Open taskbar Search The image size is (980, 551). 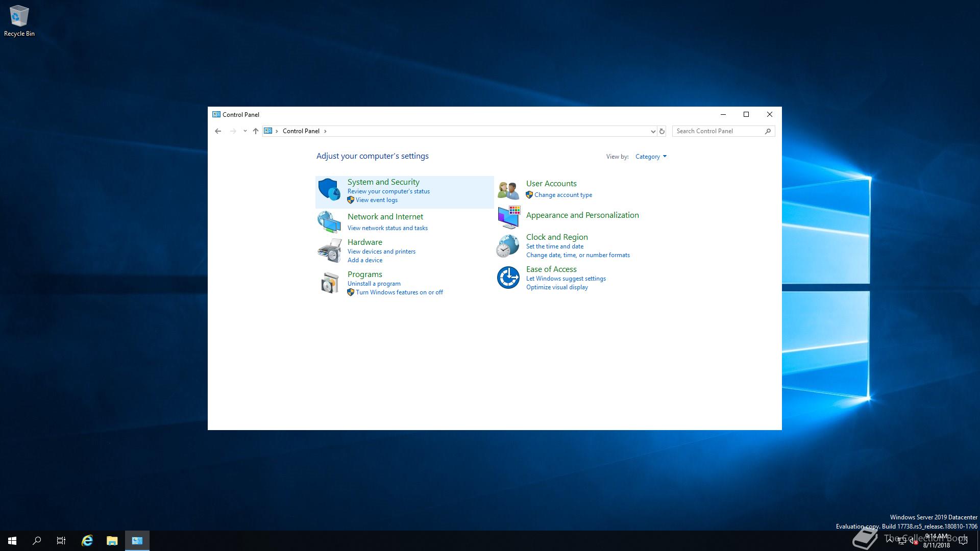(37, 541)
